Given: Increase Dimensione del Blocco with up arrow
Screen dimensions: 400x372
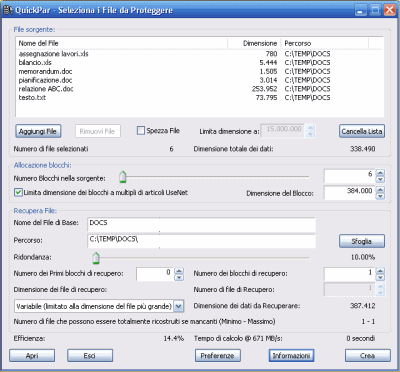Looking at the screenshot, I should pyautogui.click(x=380, y=189).
